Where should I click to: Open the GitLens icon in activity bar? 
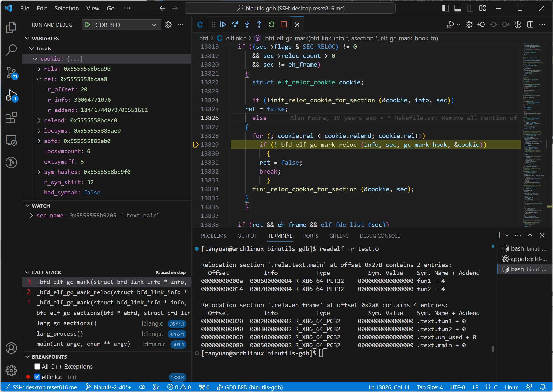pyautogui.click(x=11, y=162)
